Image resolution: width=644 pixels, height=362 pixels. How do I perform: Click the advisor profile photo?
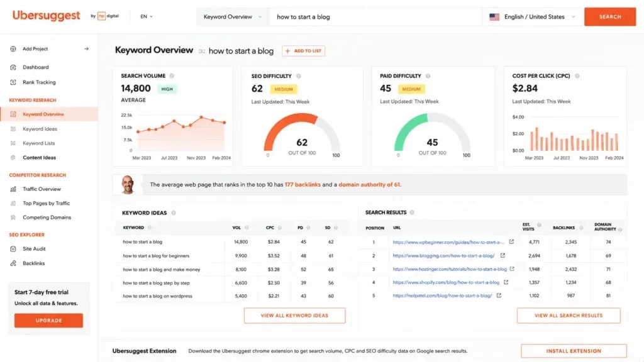pyautogui.click(x=128, y=185)
